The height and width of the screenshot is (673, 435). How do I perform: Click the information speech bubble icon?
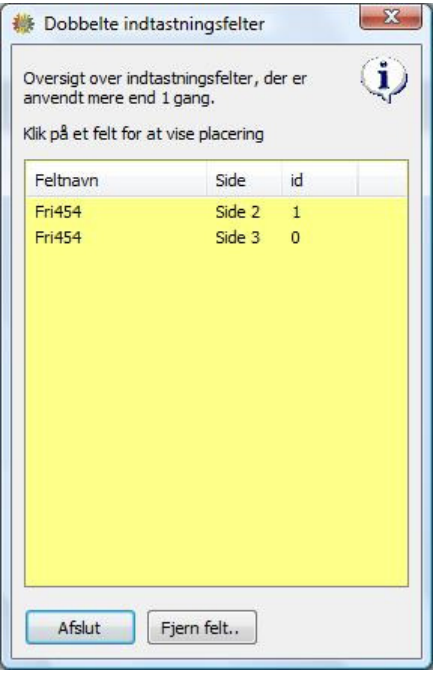pos(384,79)
